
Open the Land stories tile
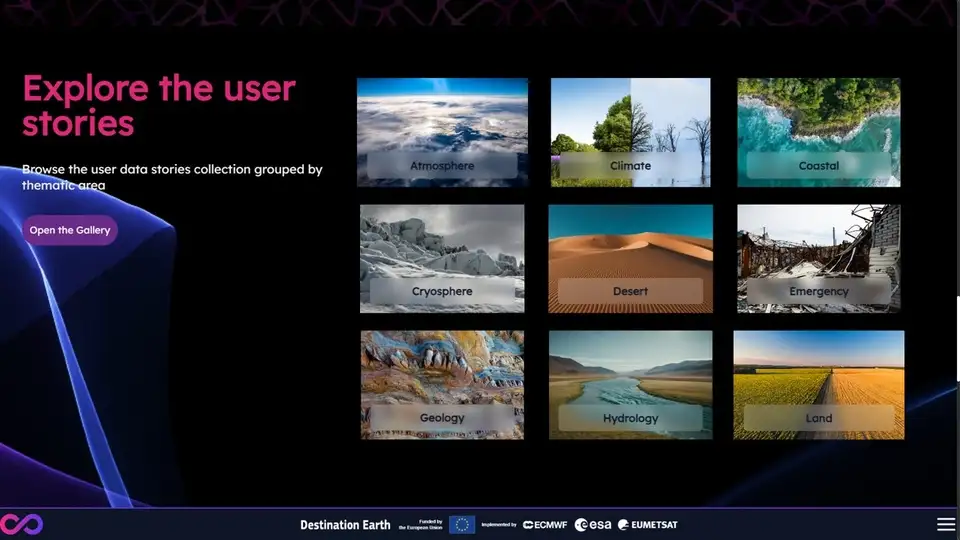(x=818, y=385)
